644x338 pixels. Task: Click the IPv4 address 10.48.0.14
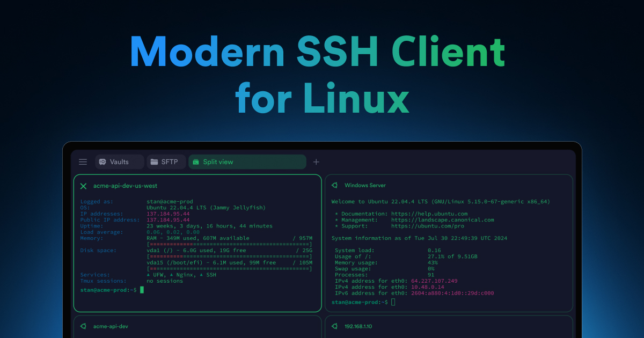[428, 287]
